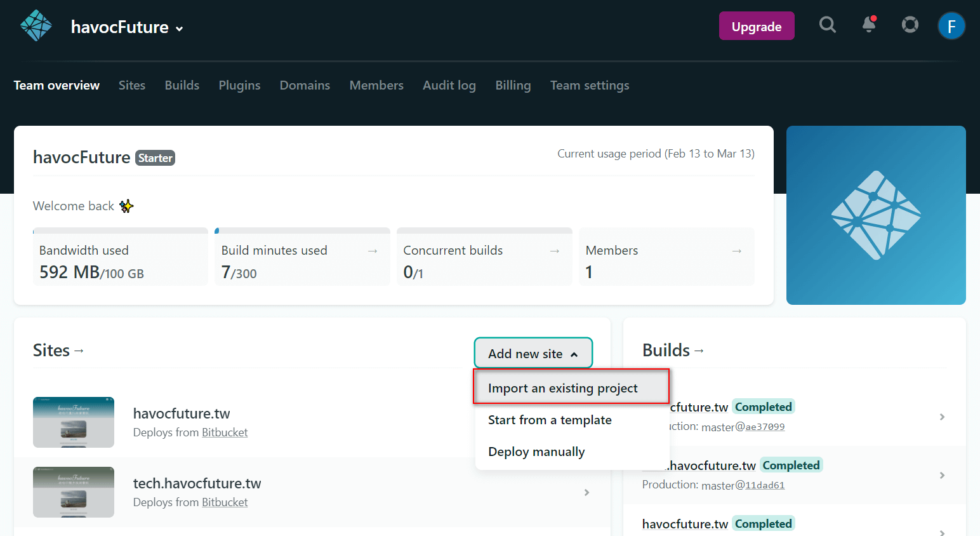Choose "Deploy manually" from the menu

(536, 452)
